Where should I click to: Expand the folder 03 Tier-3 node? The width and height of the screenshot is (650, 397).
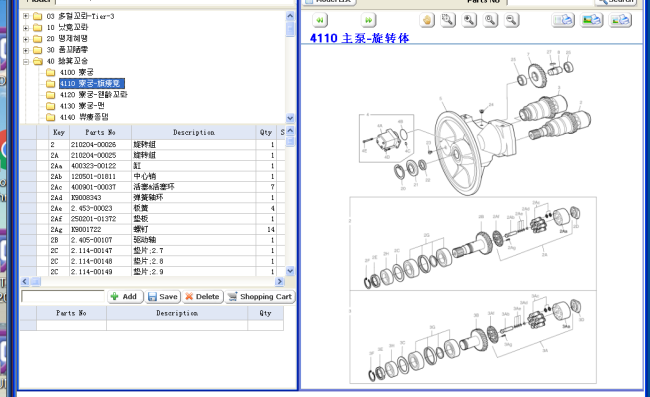[x=26, y=16]
